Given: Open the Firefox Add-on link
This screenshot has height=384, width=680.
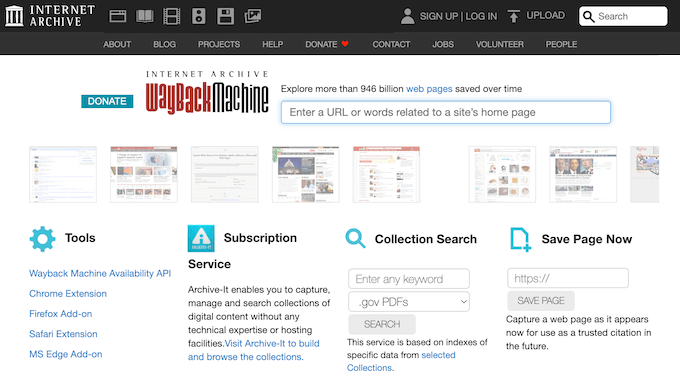Looking at the screenshot, I should click(x=60, y=314).
